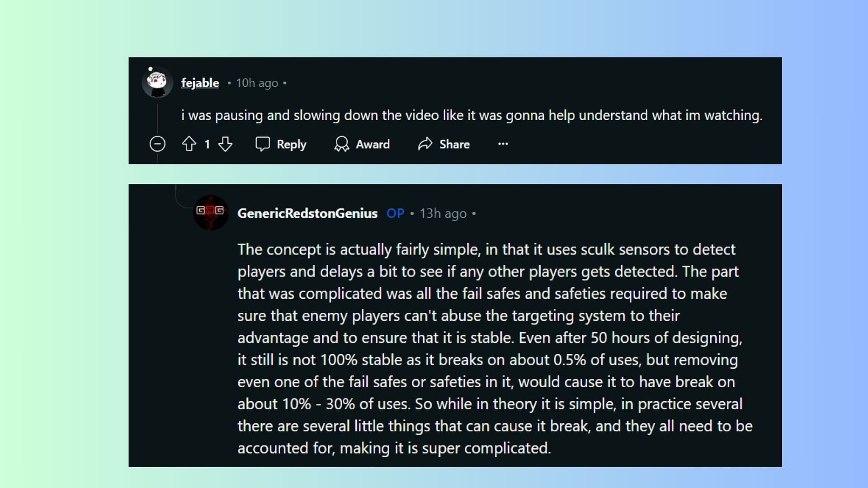Click the upvote count number 1

(x=208, y=144)
